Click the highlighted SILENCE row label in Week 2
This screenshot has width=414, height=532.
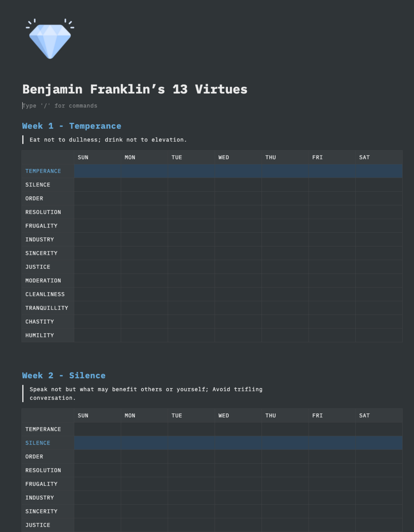(x=38, y=443)
